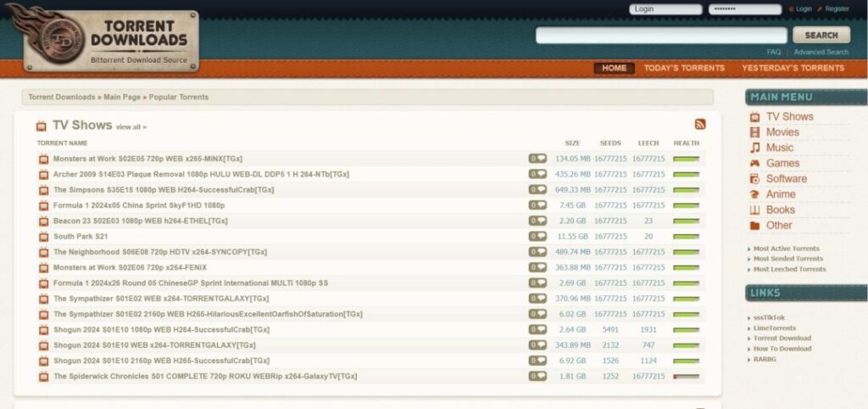Open comments bubble for Sympathizer S01E02 2160p
868x409 pixels.
(537, 314)
